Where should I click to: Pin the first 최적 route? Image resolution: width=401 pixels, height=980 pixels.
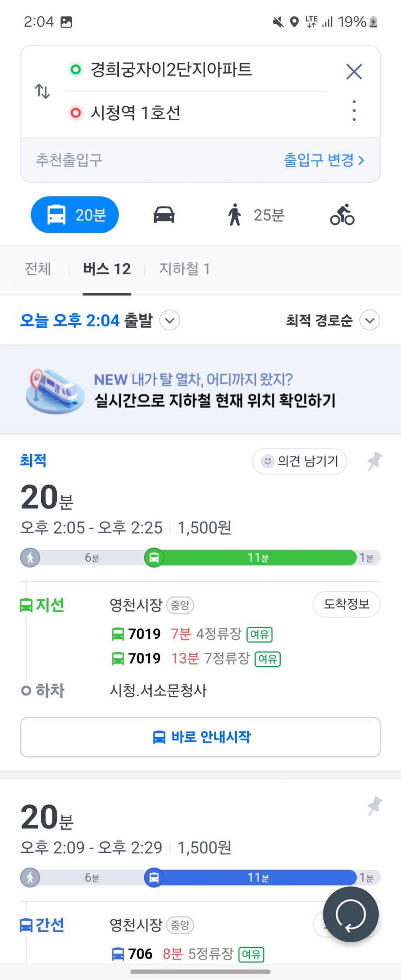coord(374,461)
